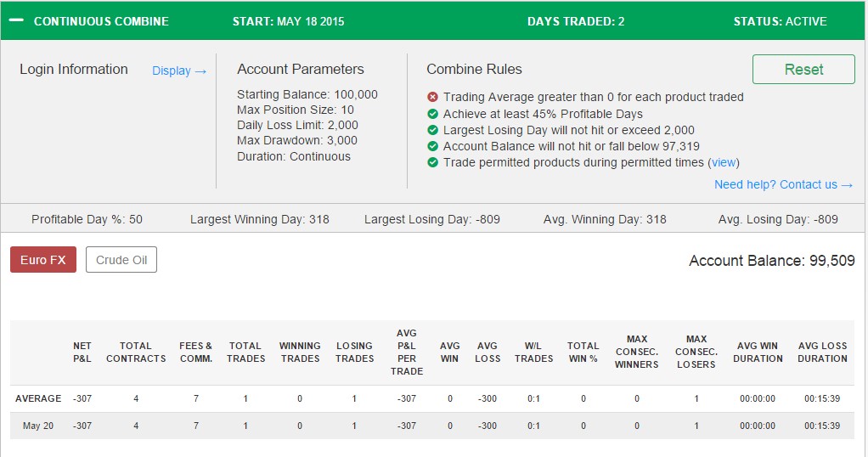Follow the Need help? Contact us link
868x457 pixels.
pos(783,184)
